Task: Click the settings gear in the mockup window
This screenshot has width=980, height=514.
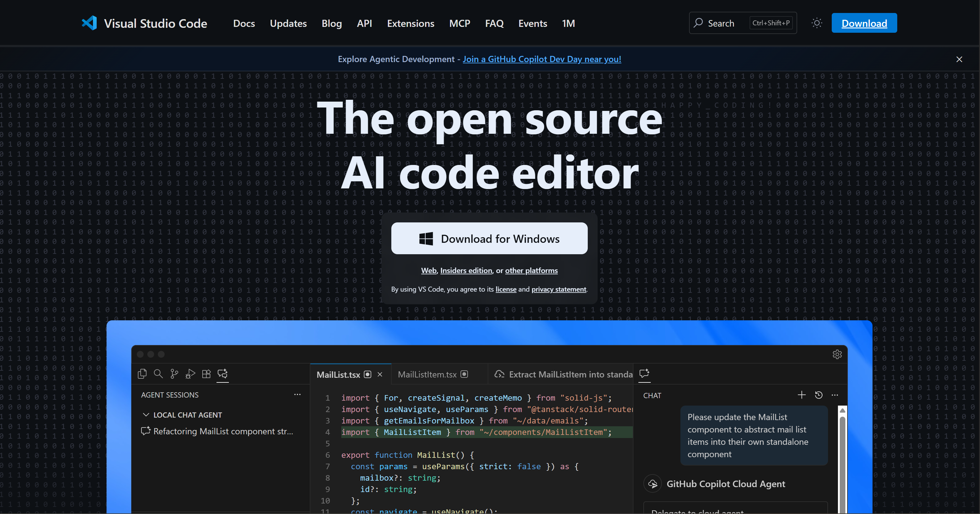Action: [x=837, y=354]
